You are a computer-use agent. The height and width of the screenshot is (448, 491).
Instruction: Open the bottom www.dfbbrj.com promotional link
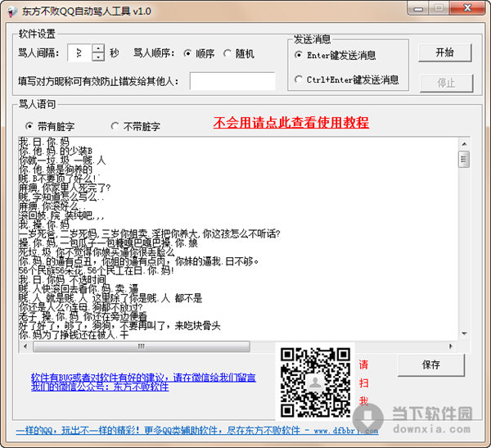click(197, 431)
